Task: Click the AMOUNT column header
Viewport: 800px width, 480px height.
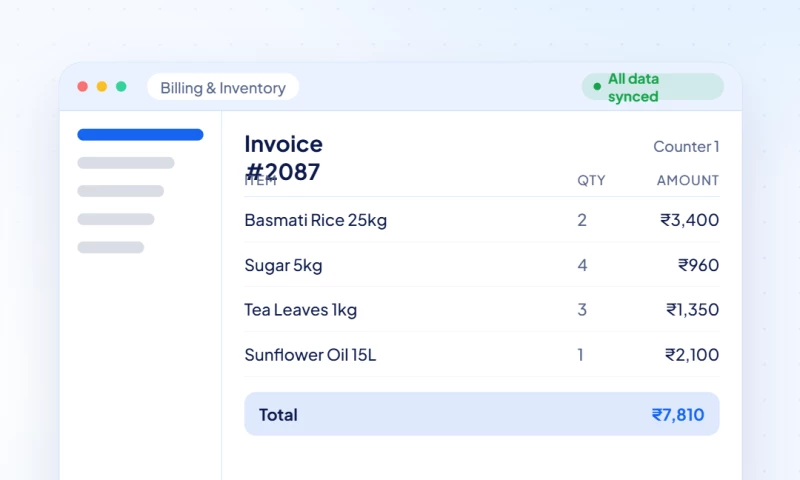Action: pyautogui.click(x=688, y=180)
